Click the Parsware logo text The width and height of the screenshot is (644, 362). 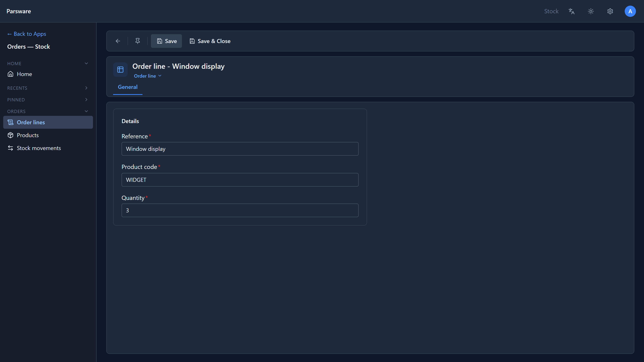tap(19, 11)
